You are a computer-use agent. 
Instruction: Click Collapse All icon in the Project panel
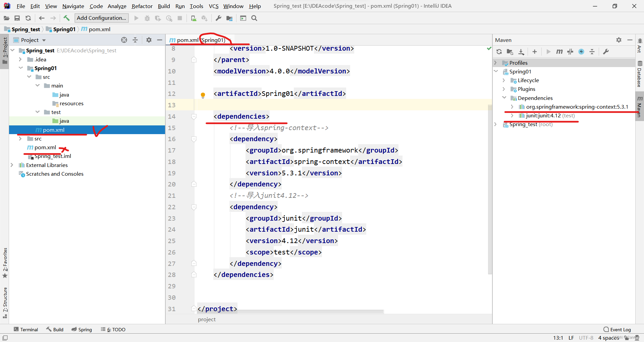[135, 40]
